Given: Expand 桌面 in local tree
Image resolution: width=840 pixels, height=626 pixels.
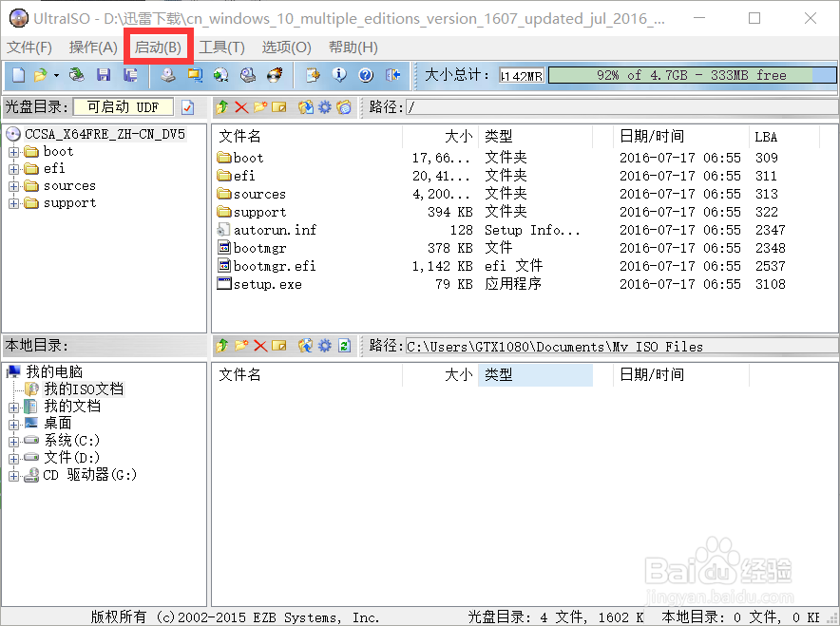Looking at the screenshot, I should (x=14, y=425).
